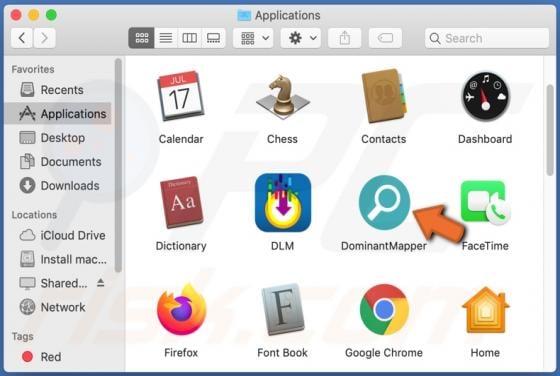Click the Share toolbar button
The width and height of the screenshot is (560, 376).
pyautogui.click(x=345, y=38)
